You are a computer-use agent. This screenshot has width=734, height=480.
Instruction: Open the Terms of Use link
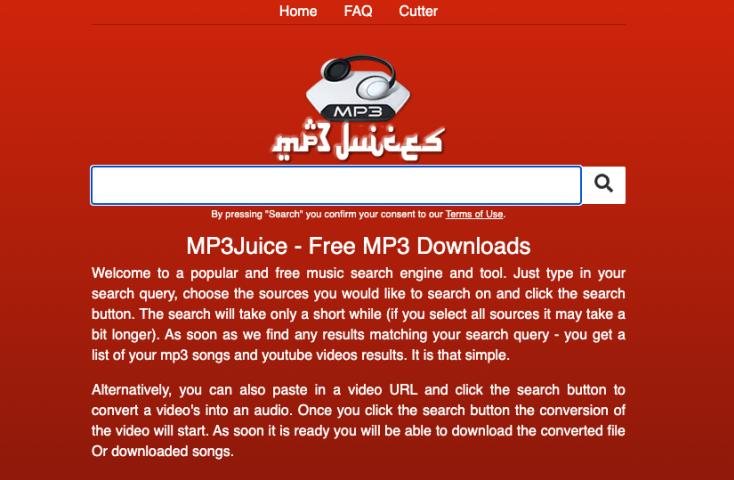474,214
